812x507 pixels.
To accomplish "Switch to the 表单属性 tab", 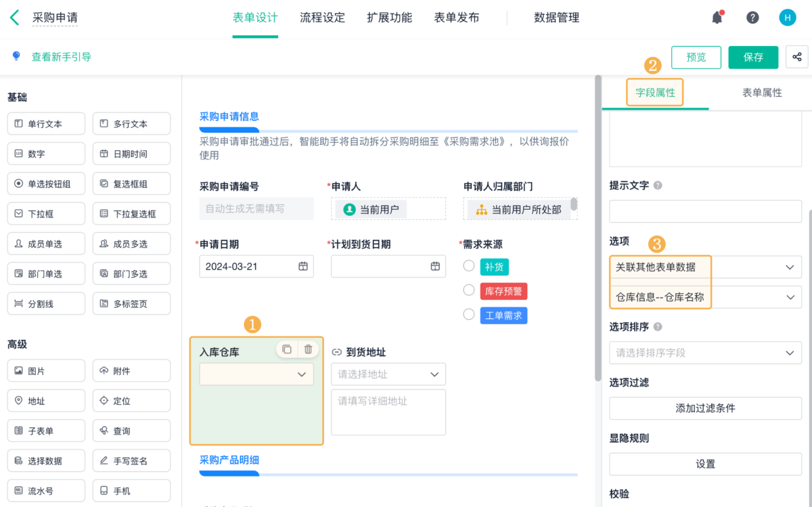I will click(x=762, y=93).
